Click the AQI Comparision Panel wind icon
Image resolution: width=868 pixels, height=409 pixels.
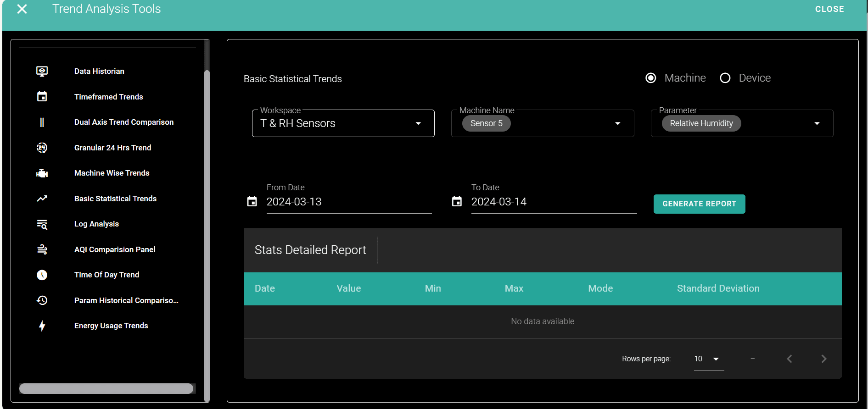tap(42, 249)
